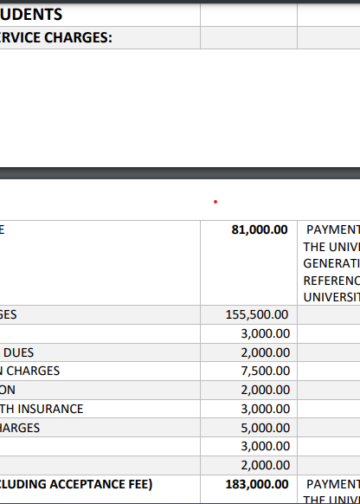Select the 'GENERATI' note line

coord(331,263)
